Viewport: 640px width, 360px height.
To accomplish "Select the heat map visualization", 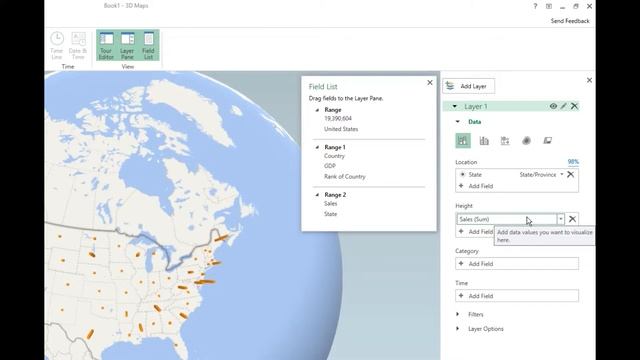I will click(x=527, y=141).
